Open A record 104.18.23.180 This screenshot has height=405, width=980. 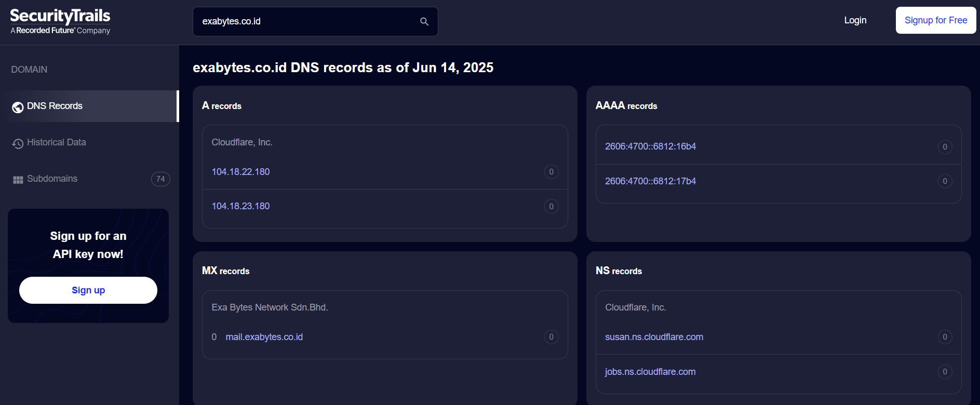(240, 206)
